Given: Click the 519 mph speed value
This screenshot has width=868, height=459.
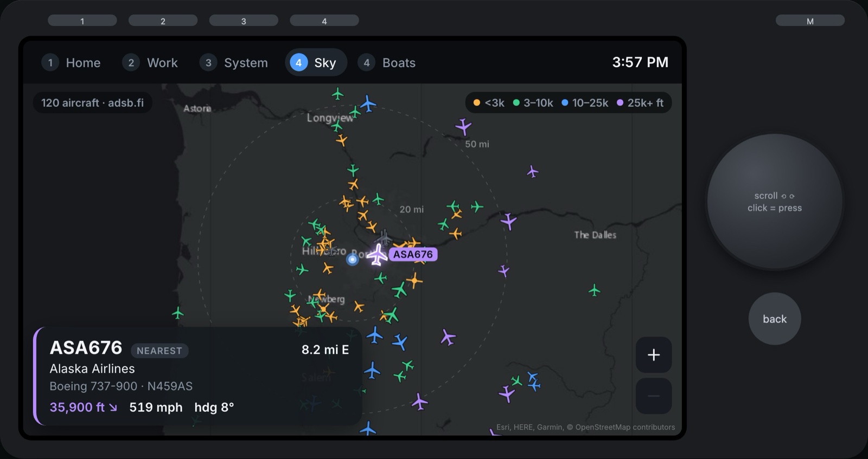Looking at the screenshot, I should pyautogui.click(x=156, y=407).
